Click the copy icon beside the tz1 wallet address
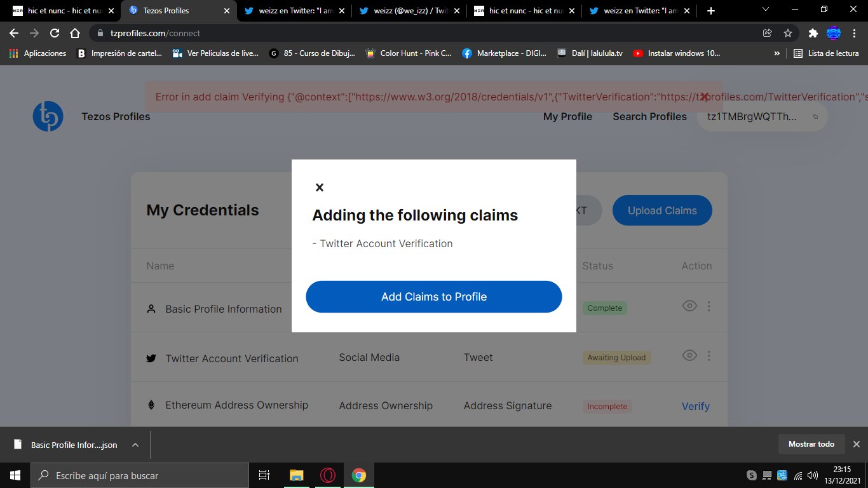Screen dimensions: 868x488 pyautogui.click(x=815, y=117)
